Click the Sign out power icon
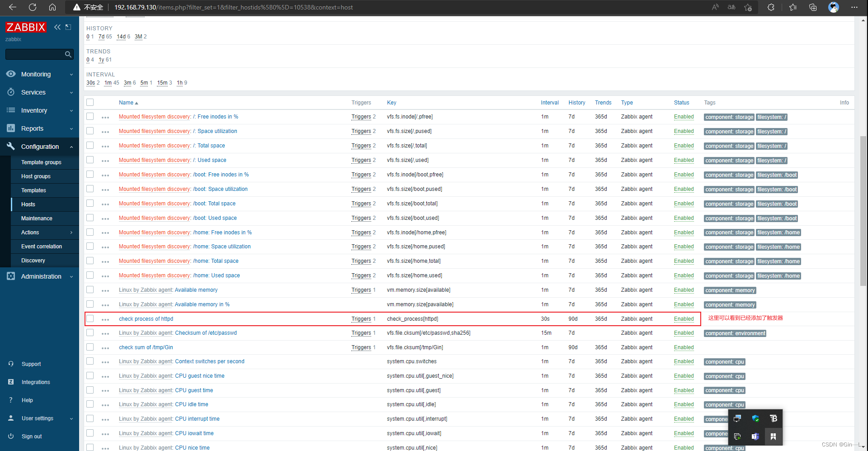This screenshot has width=868, height=451. tap(11, 436)
